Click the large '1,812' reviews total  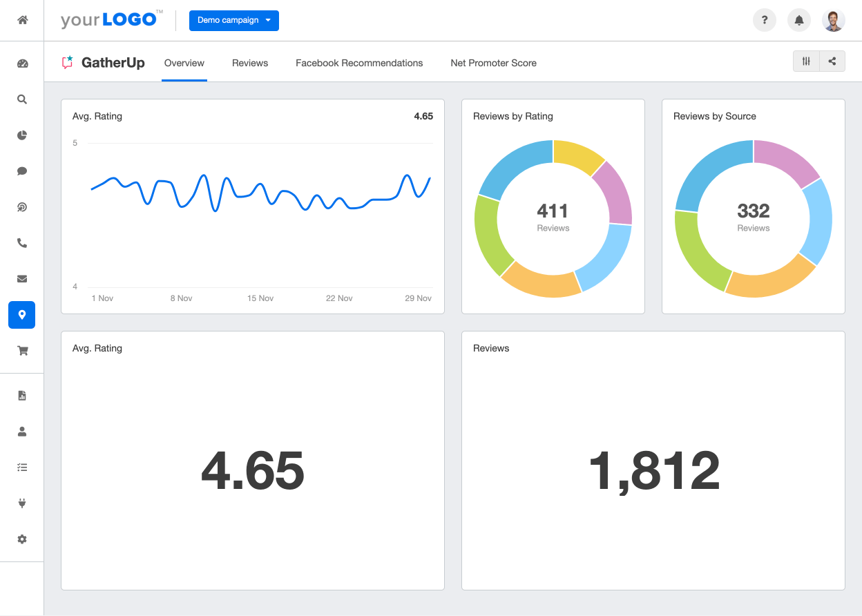pos(654,471)
